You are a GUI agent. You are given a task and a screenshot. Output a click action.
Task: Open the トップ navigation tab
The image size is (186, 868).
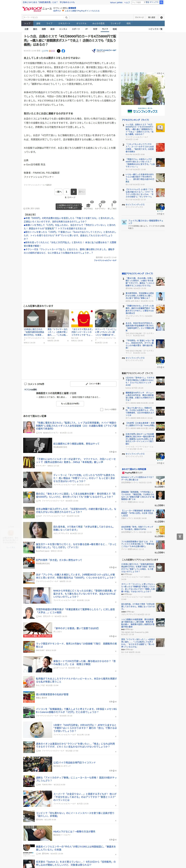[27, 23]
